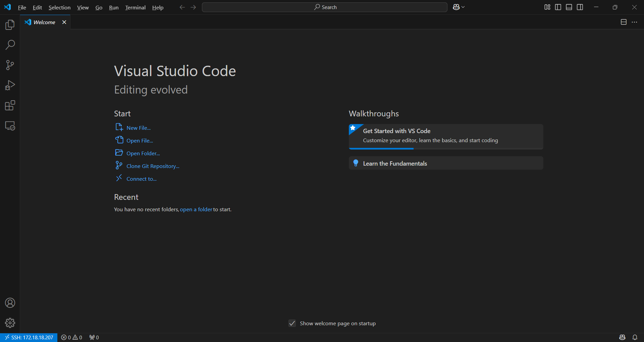
Task: Click the star badge on Get Started card
Action: tap(353, 128)
